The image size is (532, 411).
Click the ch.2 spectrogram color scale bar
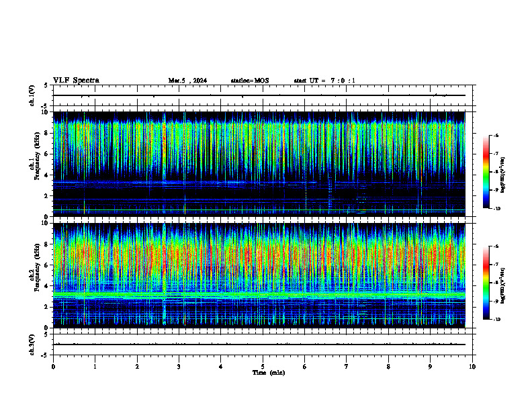(486, 283)
